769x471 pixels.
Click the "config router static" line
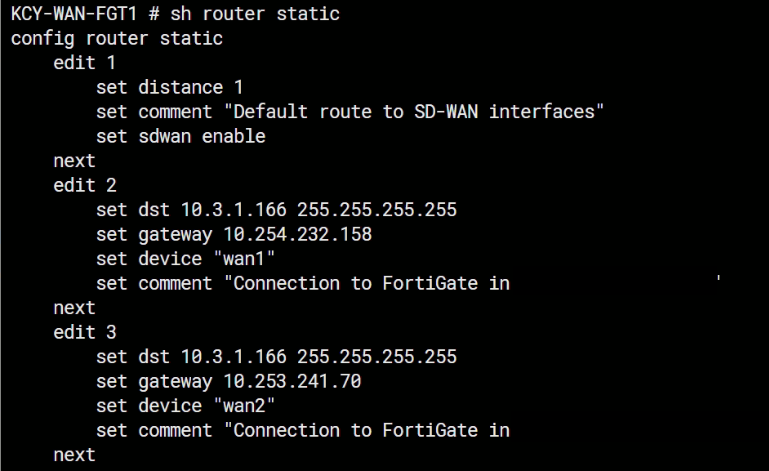[x=117, y=38]
